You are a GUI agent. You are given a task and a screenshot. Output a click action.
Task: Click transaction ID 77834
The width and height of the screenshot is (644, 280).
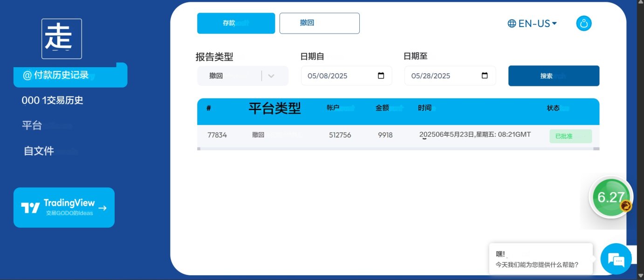coord(217,135)
